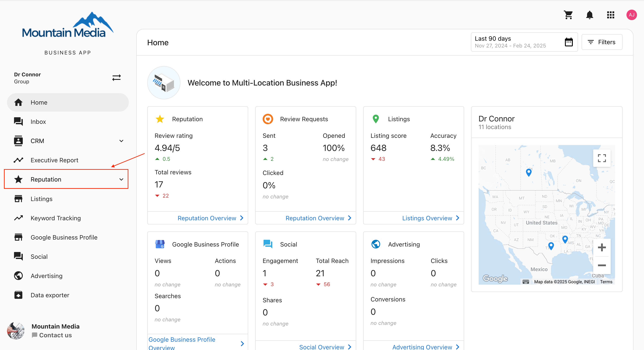
Task: Expand the Reputation menu chevron
Action: (x=121, y=179)
